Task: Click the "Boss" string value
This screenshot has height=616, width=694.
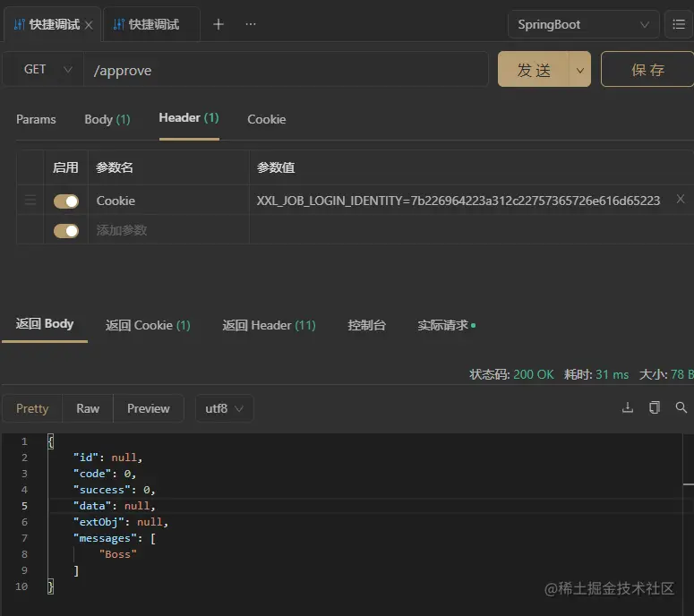Action: click(118, 554)
